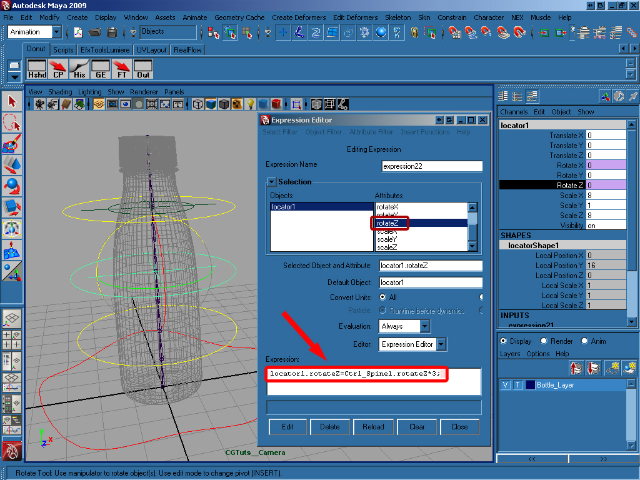Click the CP shelf icon
Image resolution: width=640 pixels, height=480 pixels.
click(x=59, y=69)
